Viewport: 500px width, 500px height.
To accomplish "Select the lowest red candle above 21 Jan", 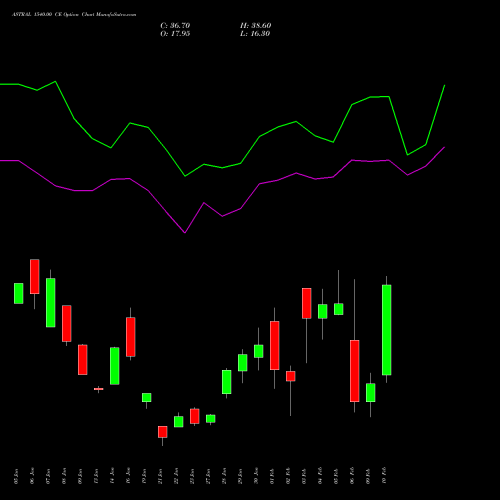I will 163,432.
